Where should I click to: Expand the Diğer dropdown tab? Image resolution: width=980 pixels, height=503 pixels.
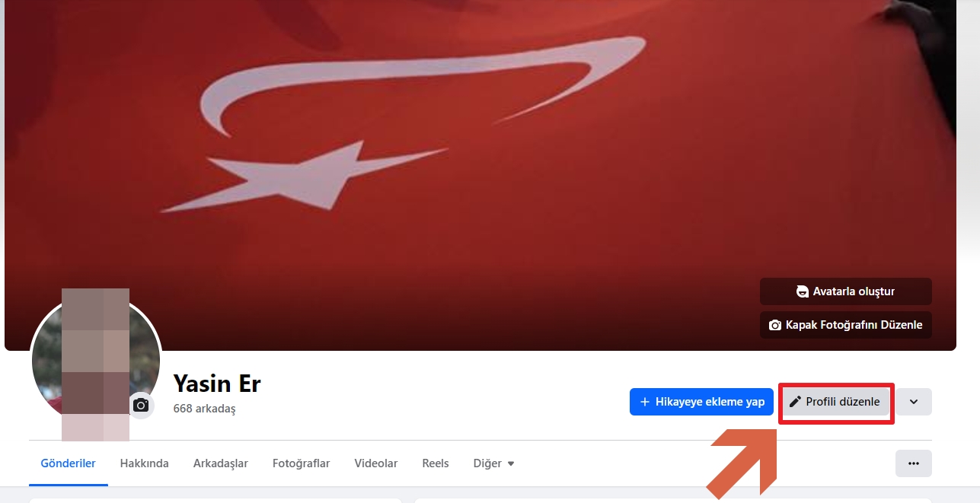pos(494,463)
